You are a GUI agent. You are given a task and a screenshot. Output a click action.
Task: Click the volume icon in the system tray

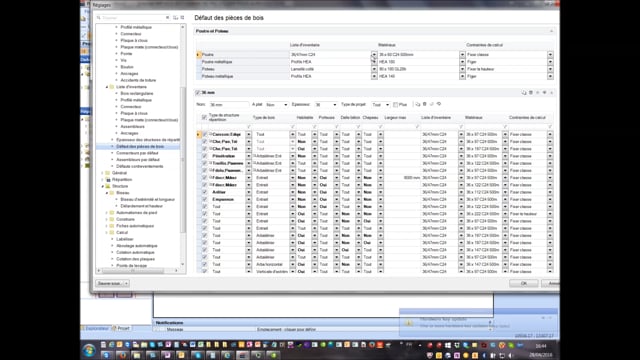pos(511,356)
